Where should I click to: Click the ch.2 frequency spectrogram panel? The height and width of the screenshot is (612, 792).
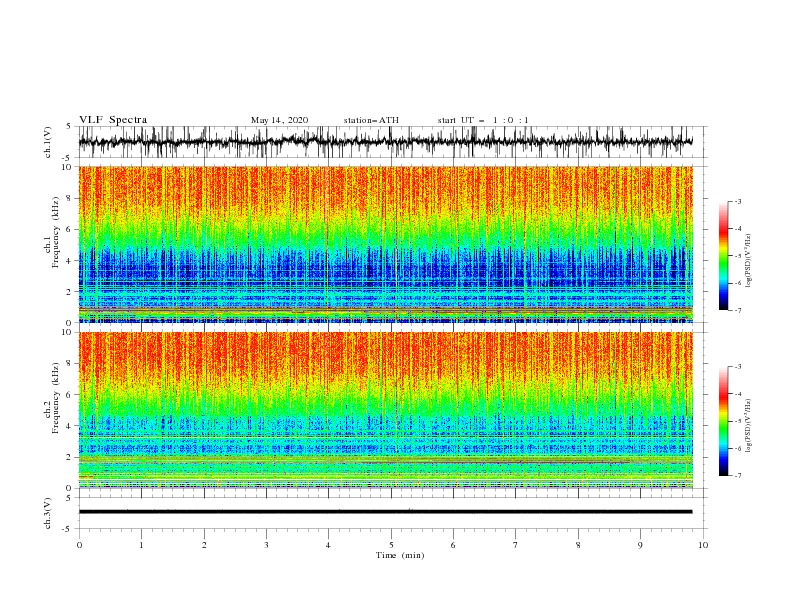tap(385, 410)
